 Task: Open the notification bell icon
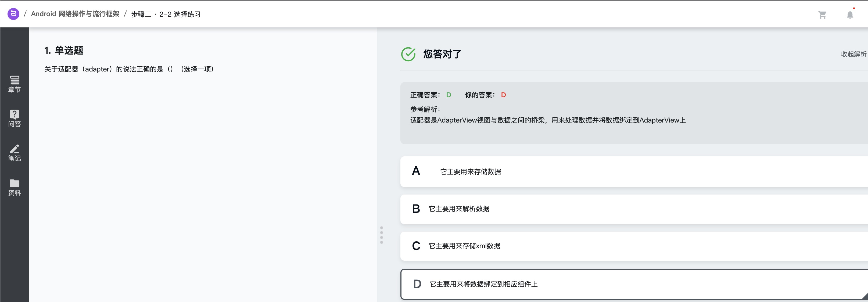[850, 15]
